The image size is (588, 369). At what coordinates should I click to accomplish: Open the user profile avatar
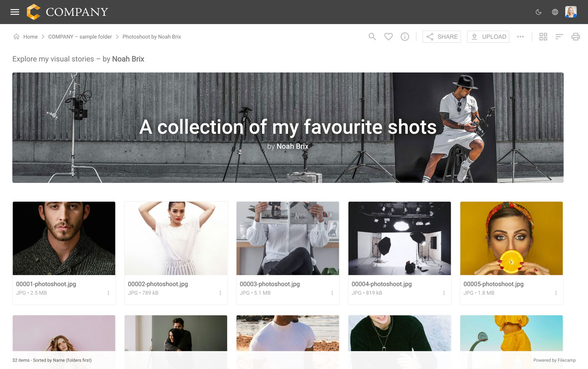[571, 12]
